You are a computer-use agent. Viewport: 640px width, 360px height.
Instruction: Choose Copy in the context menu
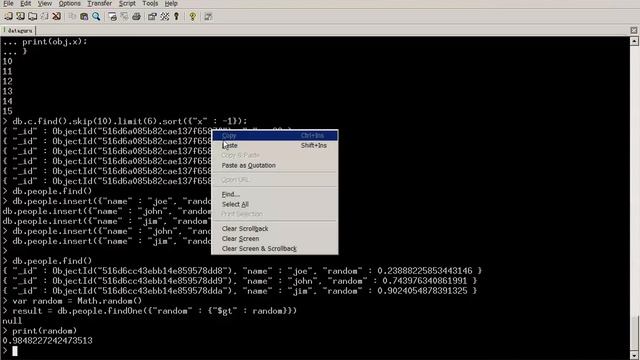point(275,136)
